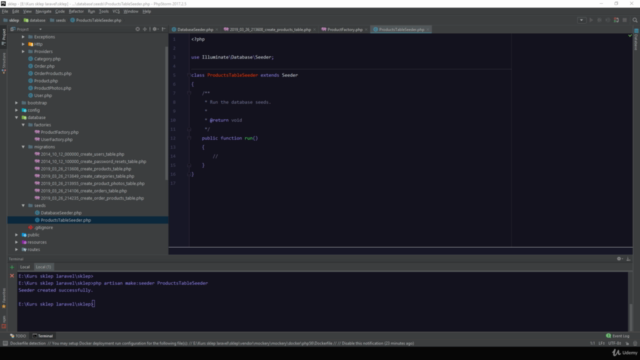Close the ProductsTableSeeder.php editor tab
This screenshot has width=640, height=360.
[x=428, y=29]
